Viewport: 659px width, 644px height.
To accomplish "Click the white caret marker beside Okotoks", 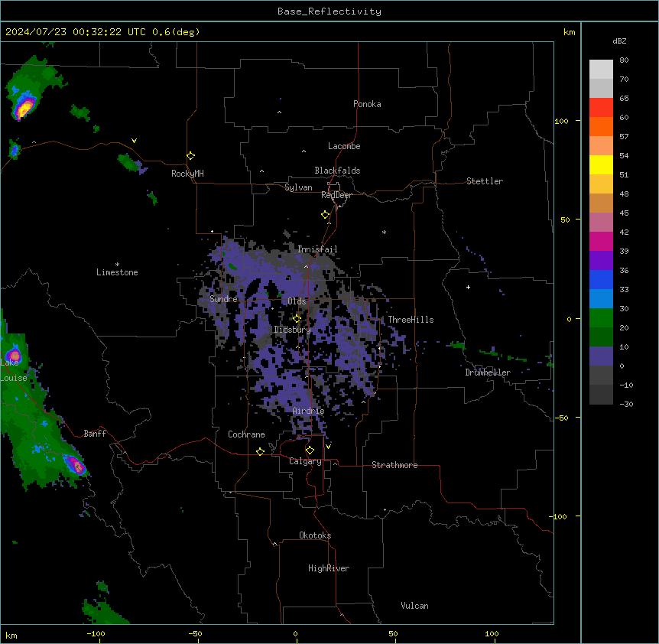I will 274,544.
